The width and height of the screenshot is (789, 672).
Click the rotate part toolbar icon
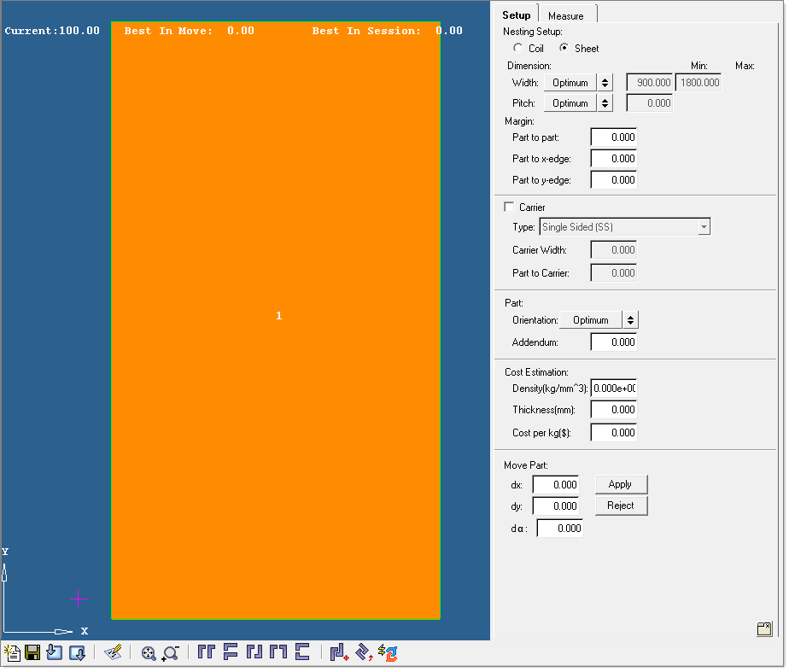362,652
